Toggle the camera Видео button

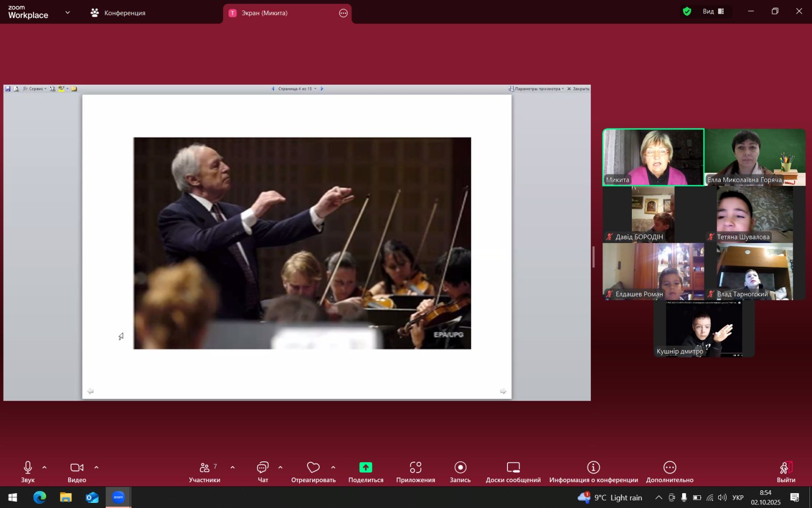pos(77,471)
